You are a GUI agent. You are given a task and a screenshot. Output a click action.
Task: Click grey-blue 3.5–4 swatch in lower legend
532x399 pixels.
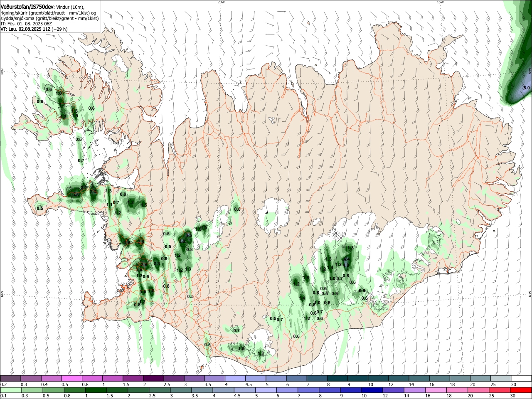[202, 390]
